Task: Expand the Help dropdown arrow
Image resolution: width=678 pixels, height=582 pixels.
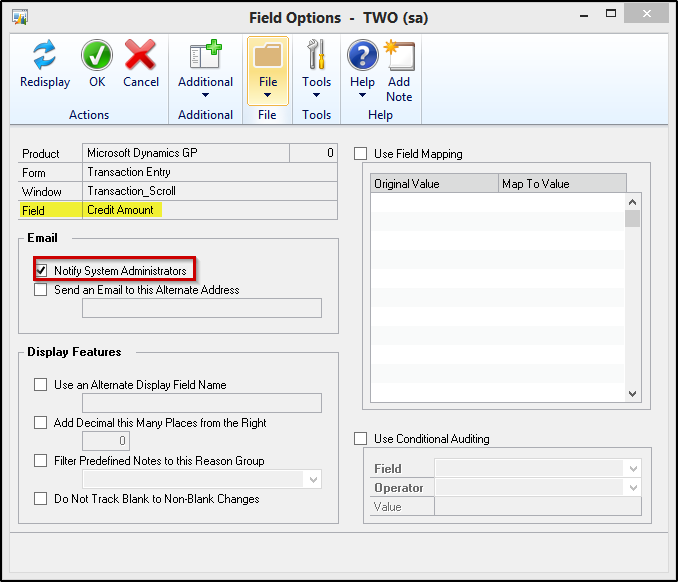Action: click(x=362, y=95)
